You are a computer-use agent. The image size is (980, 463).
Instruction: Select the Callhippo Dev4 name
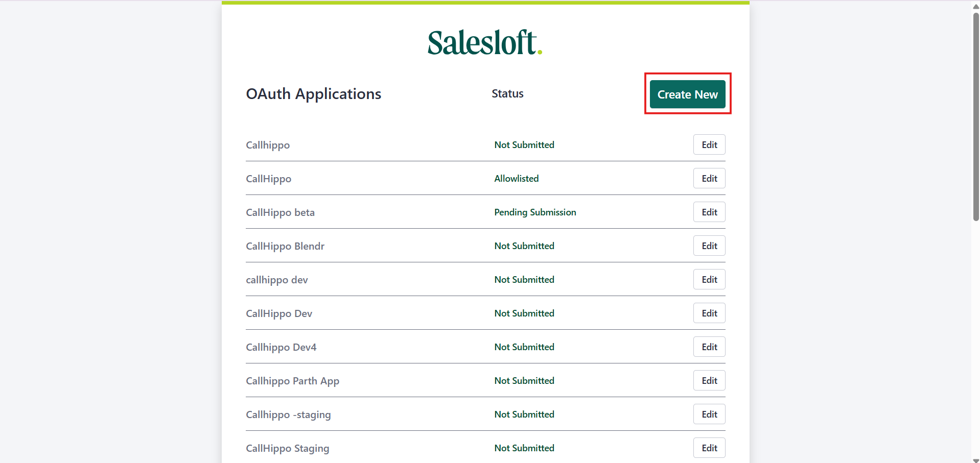(281, 347)
